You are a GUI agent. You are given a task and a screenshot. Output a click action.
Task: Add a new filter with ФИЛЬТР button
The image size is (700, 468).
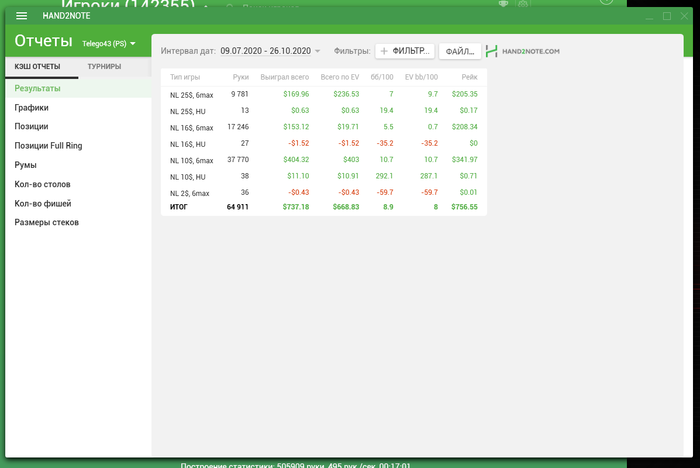click(x=405, y=51)
